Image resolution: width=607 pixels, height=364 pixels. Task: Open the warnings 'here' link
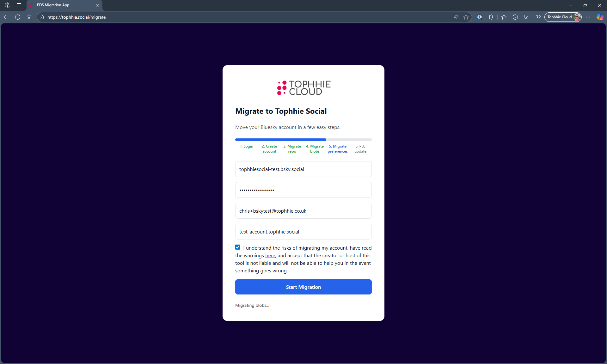pyautogui.click(x=270, y=255)
